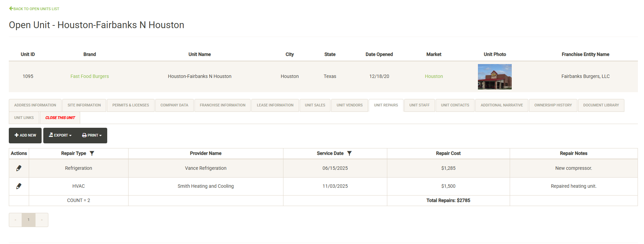
Task: Select page 1 in pagination
Action: 28,220
